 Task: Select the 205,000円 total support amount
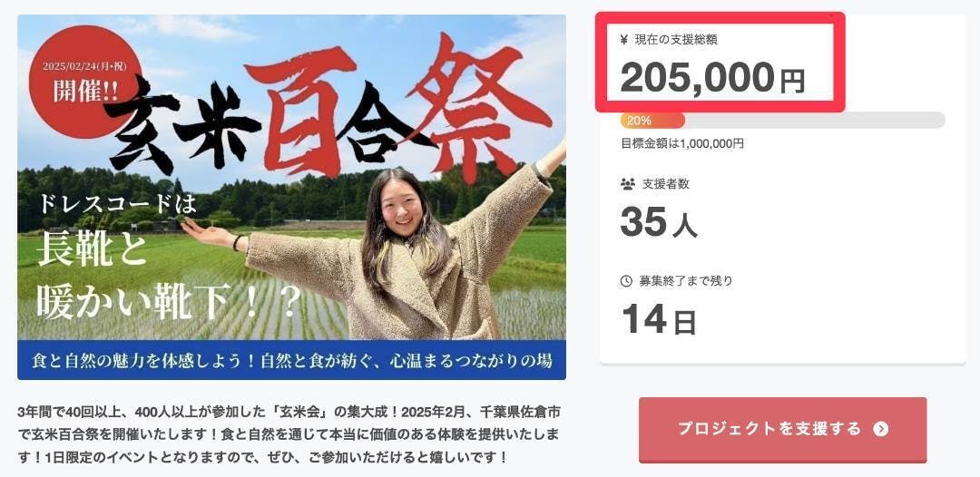(712, 79)
